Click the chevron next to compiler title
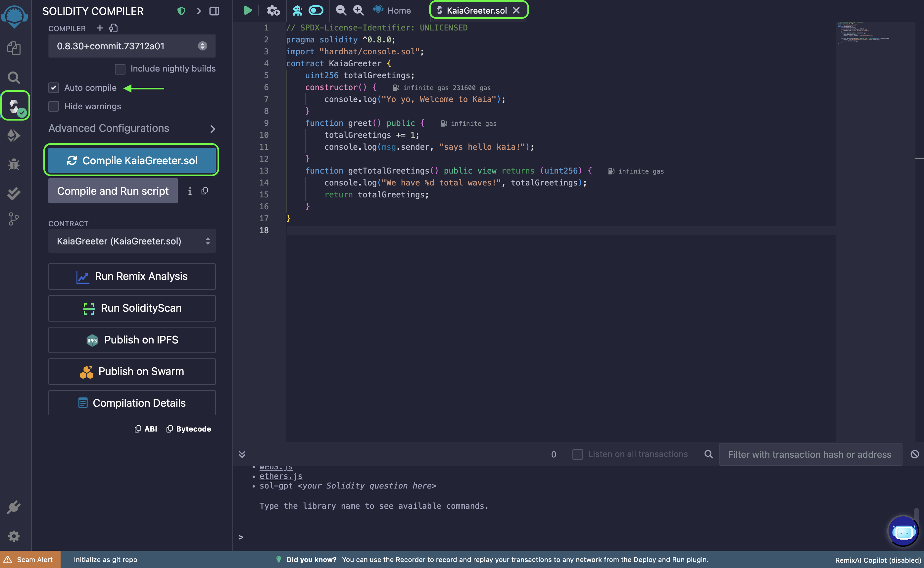Image resolution: width=924 pixels, height=568 pixels. pos(199,11)
